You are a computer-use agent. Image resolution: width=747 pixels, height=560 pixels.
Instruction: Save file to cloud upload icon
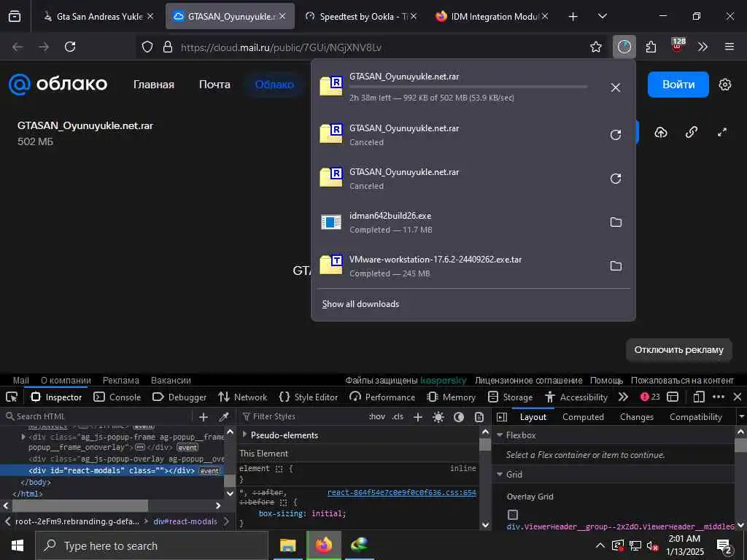pos(661,133)
